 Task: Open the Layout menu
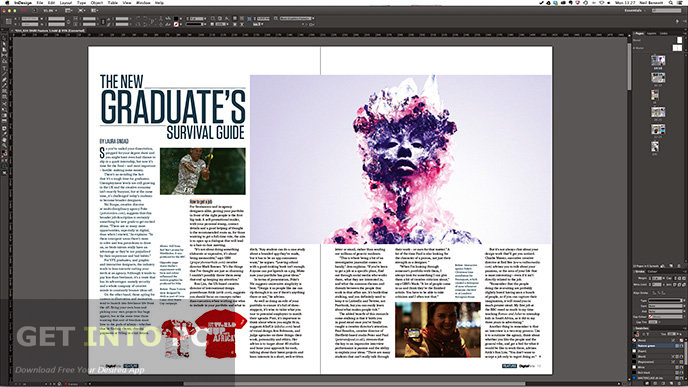tap(66, 3)
